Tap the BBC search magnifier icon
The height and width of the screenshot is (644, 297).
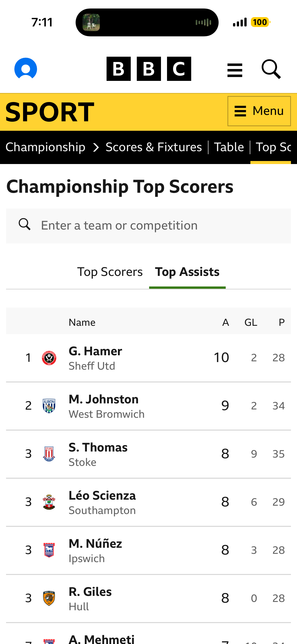[x=271, y=69]
